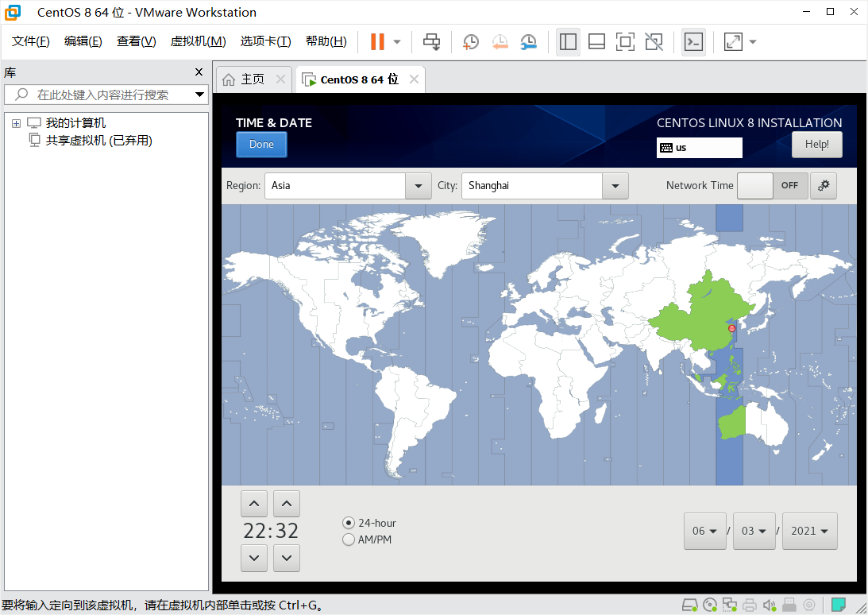868x615 pixels.
Task: Select 我的计算机 in the library tree
Action: click(75, 123)
